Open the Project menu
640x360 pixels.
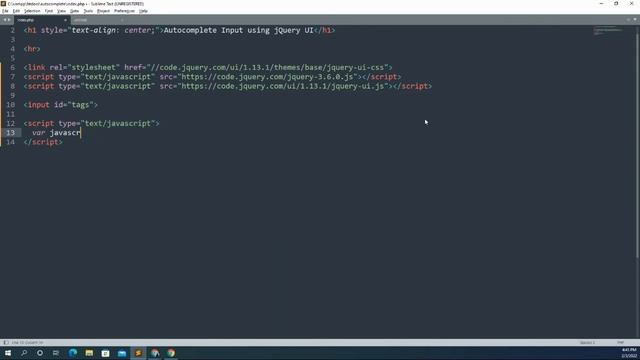pyautogui.click(x=103, y=11)
